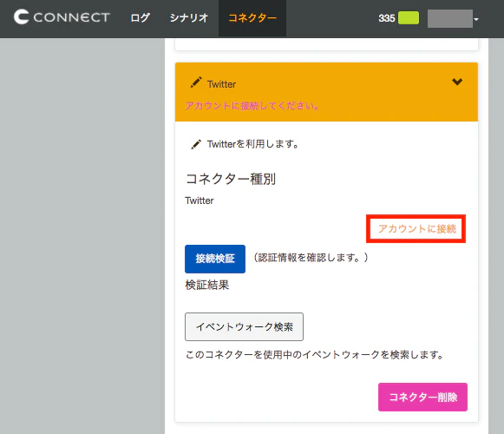Click the blue 接続検証 button
This screenshot has height=434, width=504.
click(215, 259)
